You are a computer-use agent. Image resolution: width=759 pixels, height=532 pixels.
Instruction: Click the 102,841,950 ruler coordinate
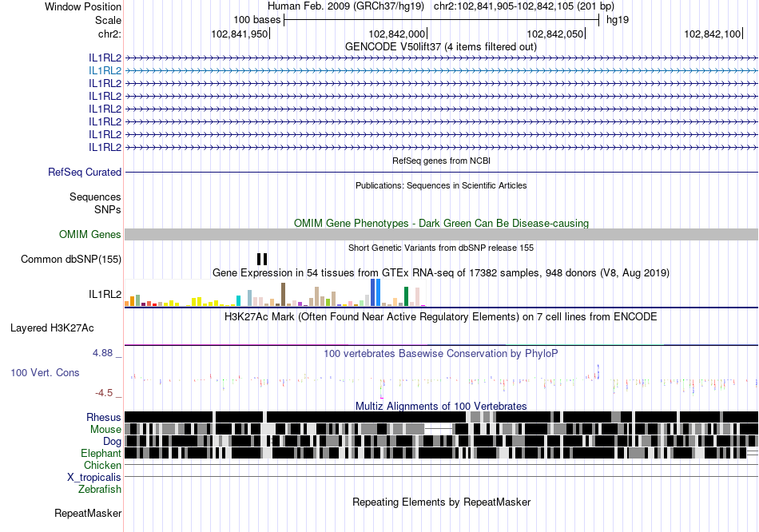(x=239, y=34)
